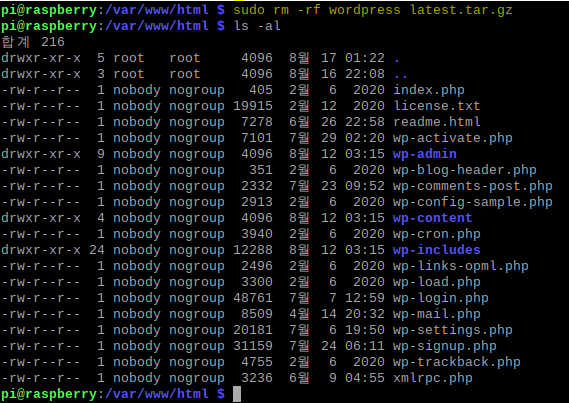Click the index.php file name
This screenshot has height=403, width=569.
click(x=429, y=90)
